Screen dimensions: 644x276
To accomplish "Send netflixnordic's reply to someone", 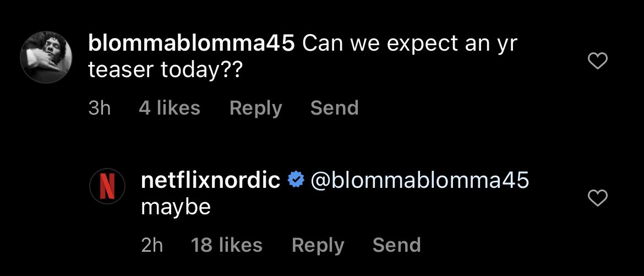I will click(x=396, y=245).
